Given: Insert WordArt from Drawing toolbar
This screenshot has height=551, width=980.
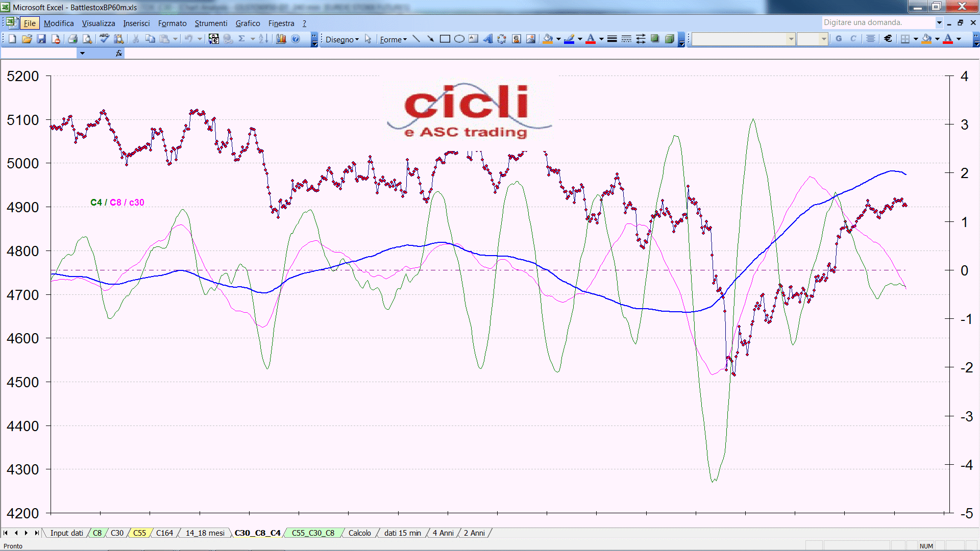Looking at the screenshot, I should pyautogui.click(x=488, y=39).
